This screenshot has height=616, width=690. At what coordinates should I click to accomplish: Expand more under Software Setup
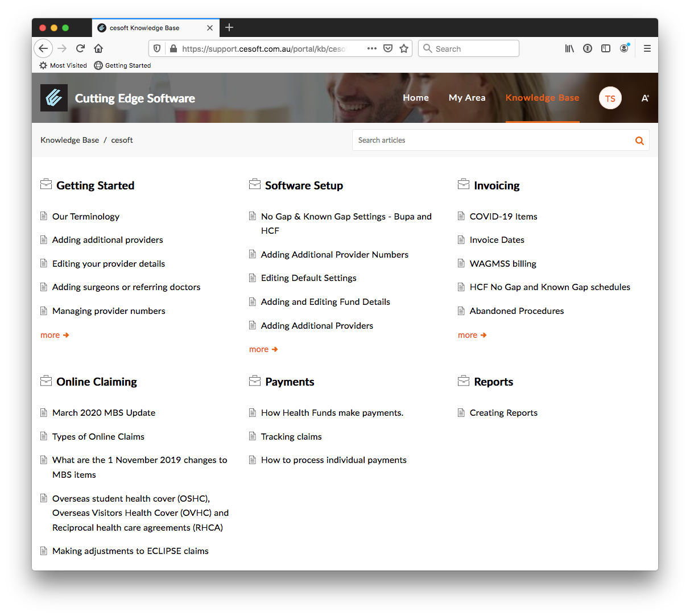click(x=263, y=349)
